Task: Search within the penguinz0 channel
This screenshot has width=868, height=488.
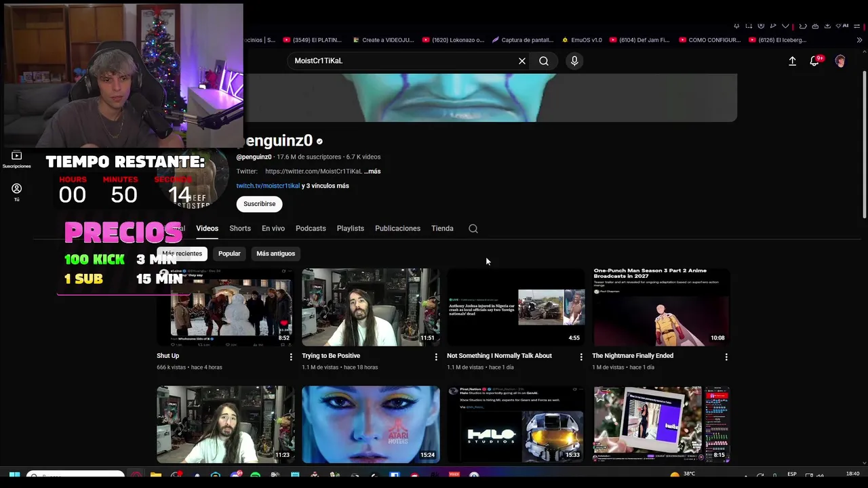Action: pyautogui.click(x=473, y=228)
